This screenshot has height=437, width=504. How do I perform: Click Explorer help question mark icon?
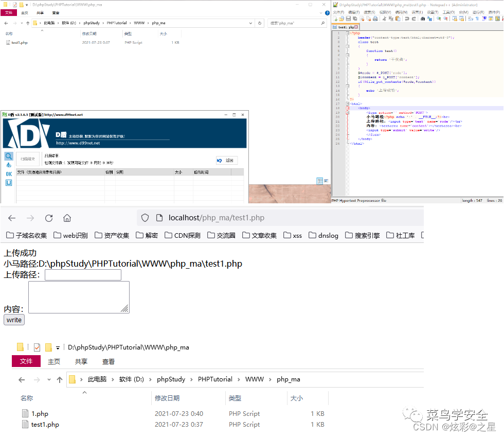327,13
